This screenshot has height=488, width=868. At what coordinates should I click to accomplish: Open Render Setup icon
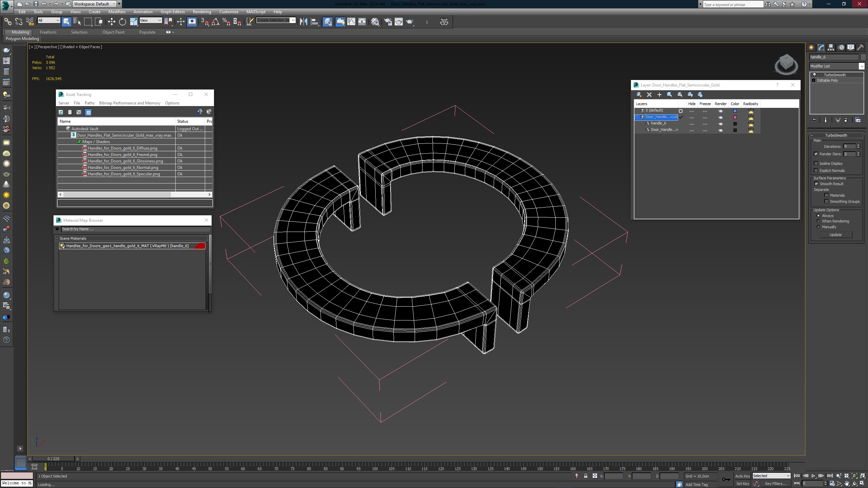pos(388,22)
